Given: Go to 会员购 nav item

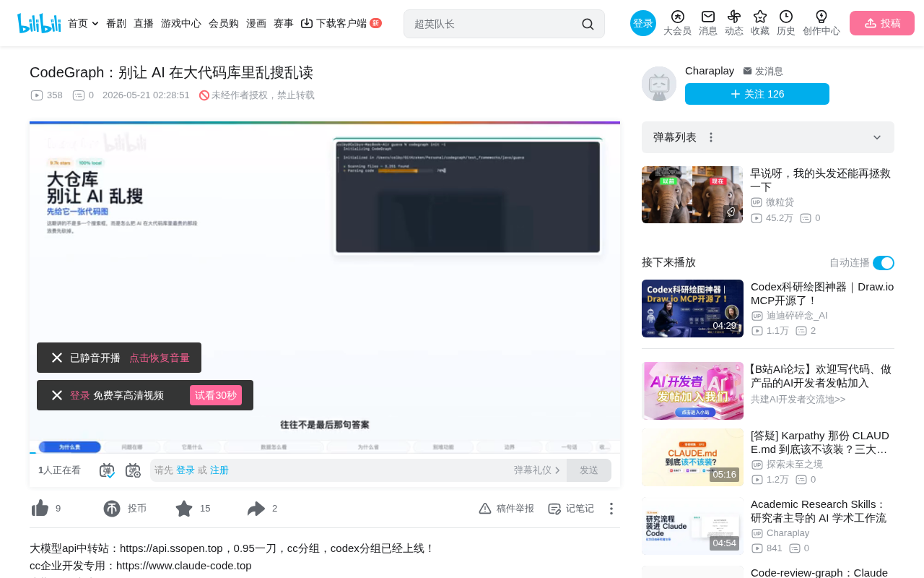Looking at the screenshot, I should point(224,23).
